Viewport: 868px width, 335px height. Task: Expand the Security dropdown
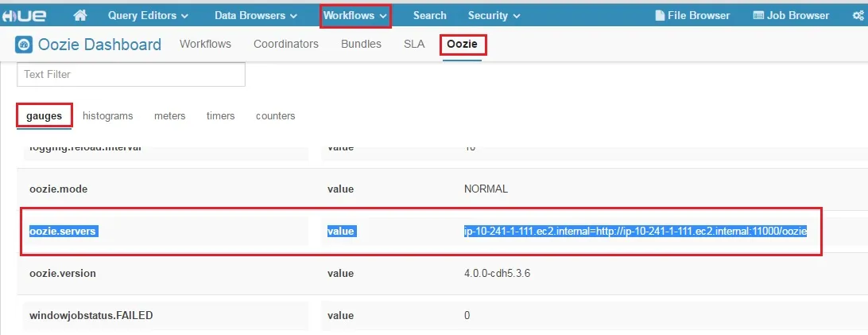point(494,15)
